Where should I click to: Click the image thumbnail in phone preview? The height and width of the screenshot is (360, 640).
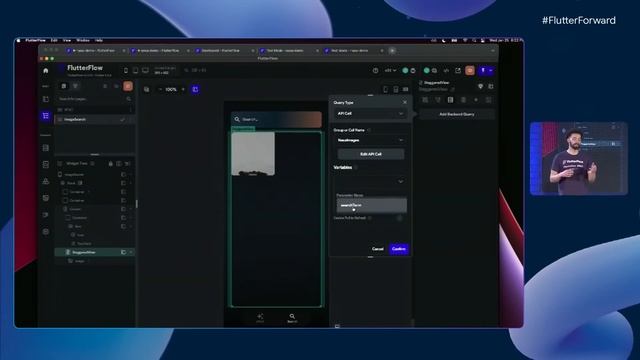(x=253, y=154)
